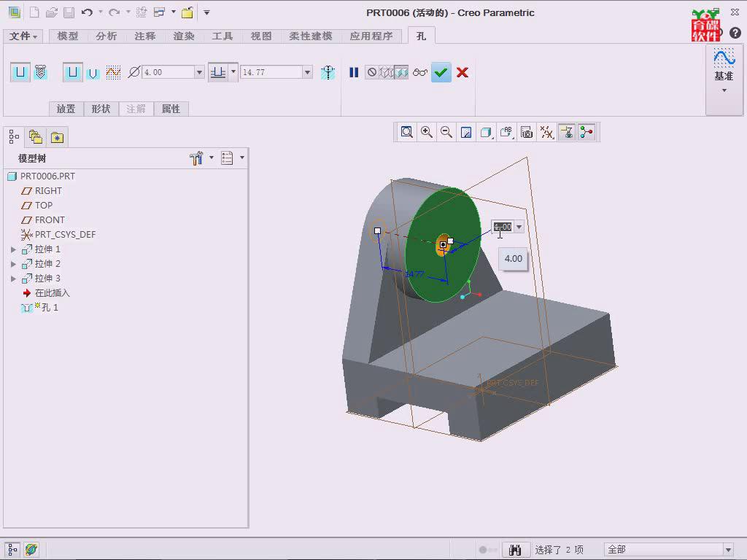
Task: Click the Zoom In icon
Action: click(x=426, y=133)
